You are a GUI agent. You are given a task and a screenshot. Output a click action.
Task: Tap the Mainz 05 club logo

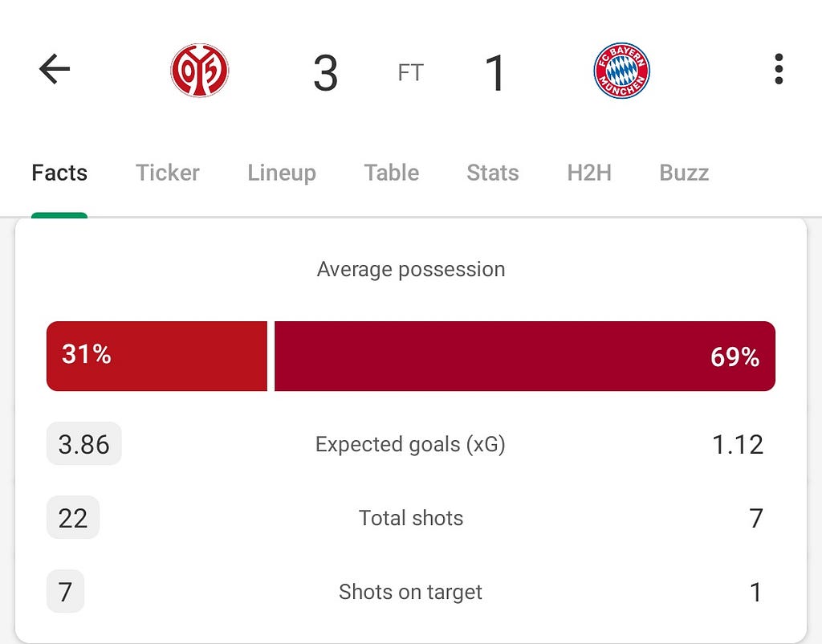(x=200, y=71)
